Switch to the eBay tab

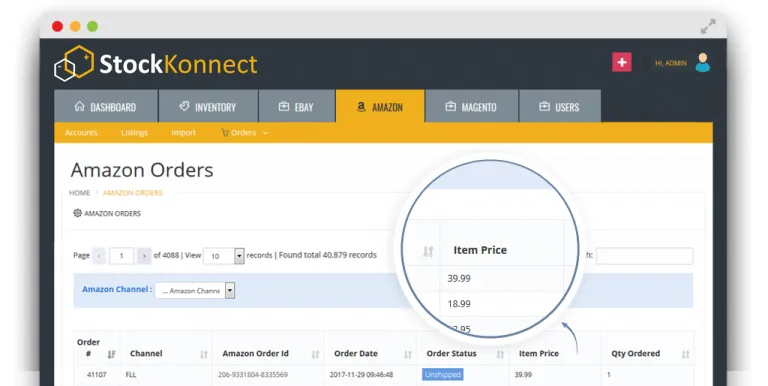[297, 106]
